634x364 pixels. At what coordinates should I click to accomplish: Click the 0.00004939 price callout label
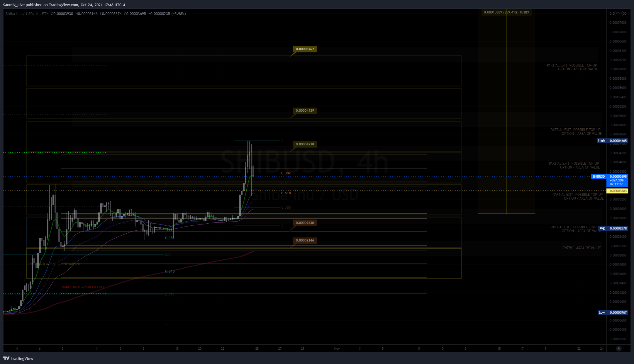(305, 110)
